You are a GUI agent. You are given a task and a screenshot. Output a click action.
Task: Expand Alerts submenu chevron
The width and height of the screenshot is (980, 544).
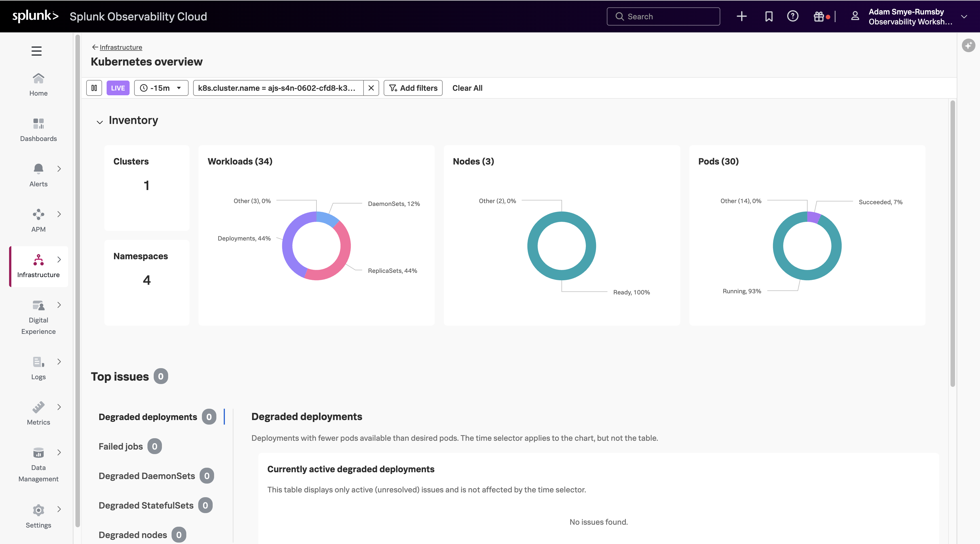click(59, 168)
